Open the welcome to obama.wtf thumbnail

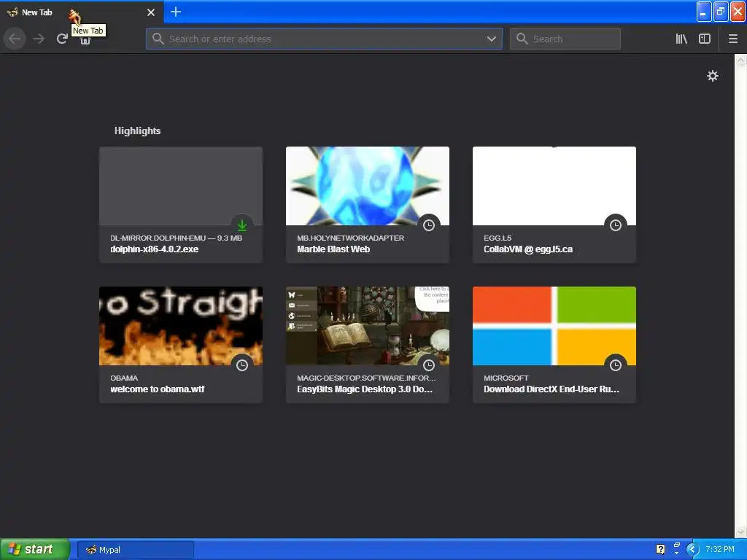(x=181, y=326)
